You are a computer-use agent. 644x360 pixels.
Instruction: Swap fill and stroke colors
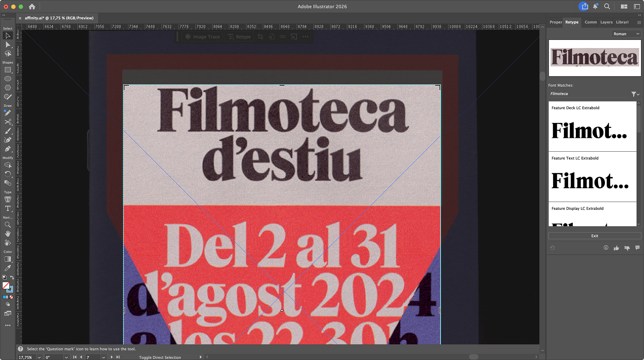click(x=12, y=277)
